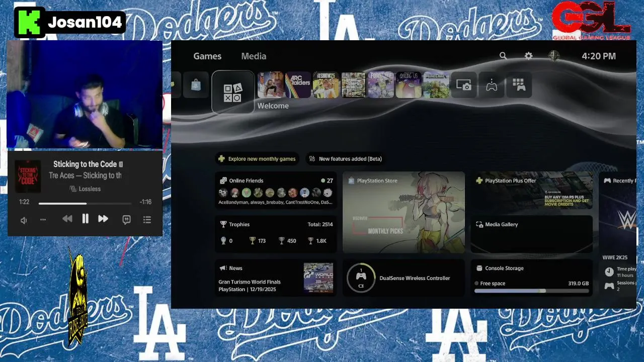Open the controller Remote Play icon tile
The image size is (644, 362).
[492, 85]
